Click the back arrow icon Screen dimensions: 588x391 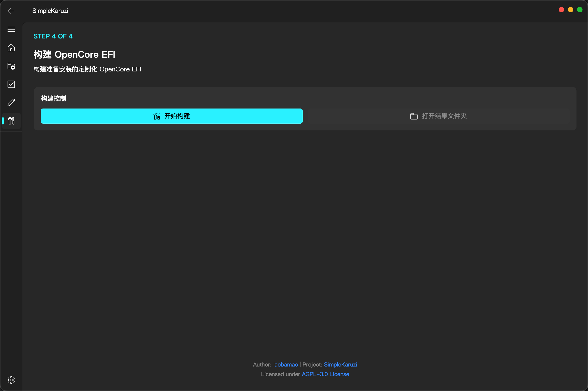(x=11, y=11)
